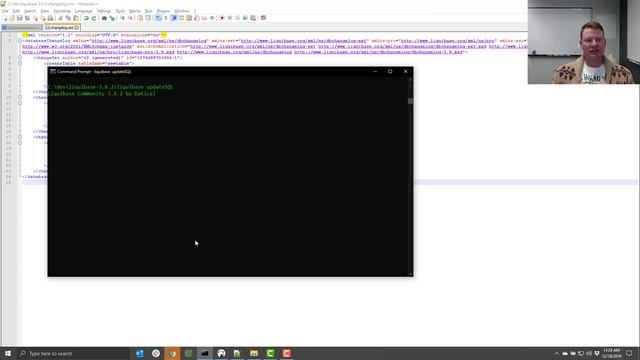Open Edit menu in Notepad++

point(16,11)
